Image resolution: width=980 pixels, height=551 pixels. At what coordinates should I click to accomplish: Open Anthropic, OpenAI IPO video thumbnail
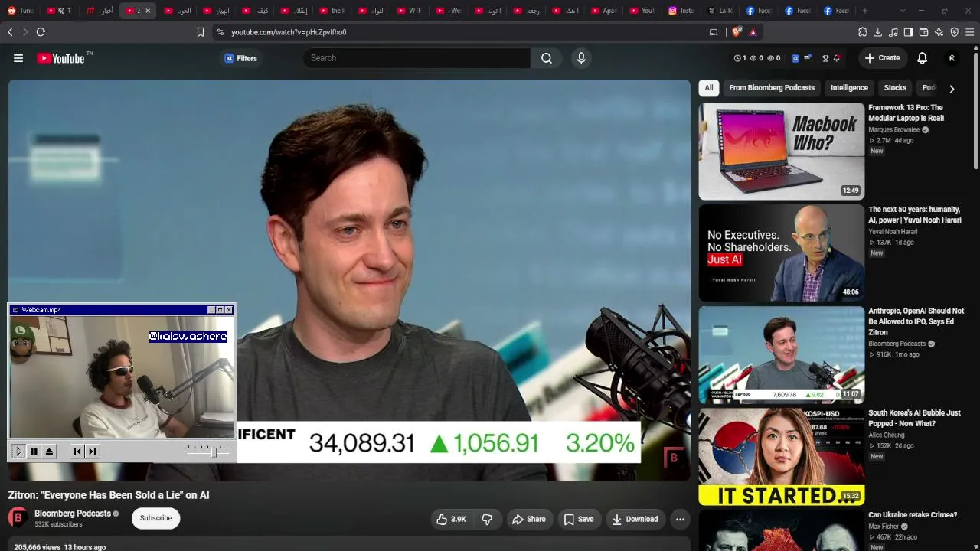782,355
